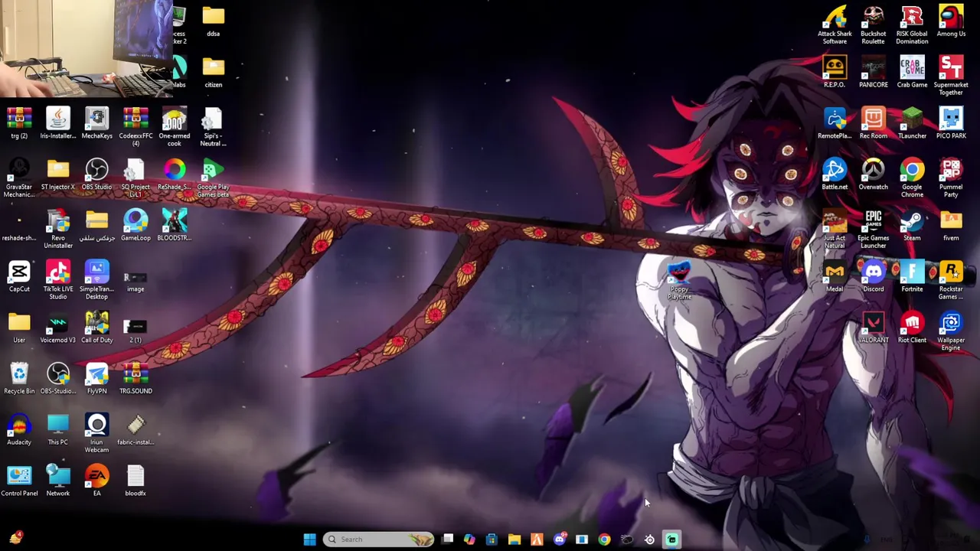This screenshot has height=551, width=980.
Task: Open the Control Panel icon
Action: pyautogui.click(x=19, y=481)
